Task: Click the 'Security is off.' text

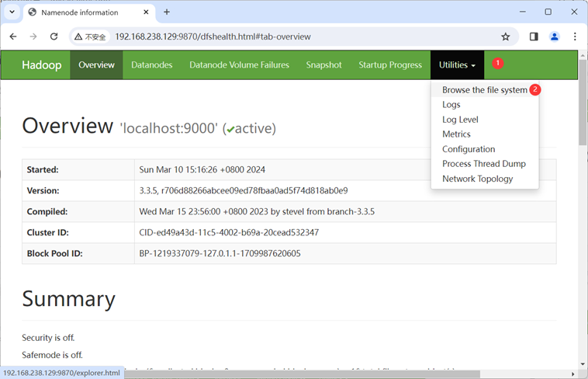Action: point(48,338)
